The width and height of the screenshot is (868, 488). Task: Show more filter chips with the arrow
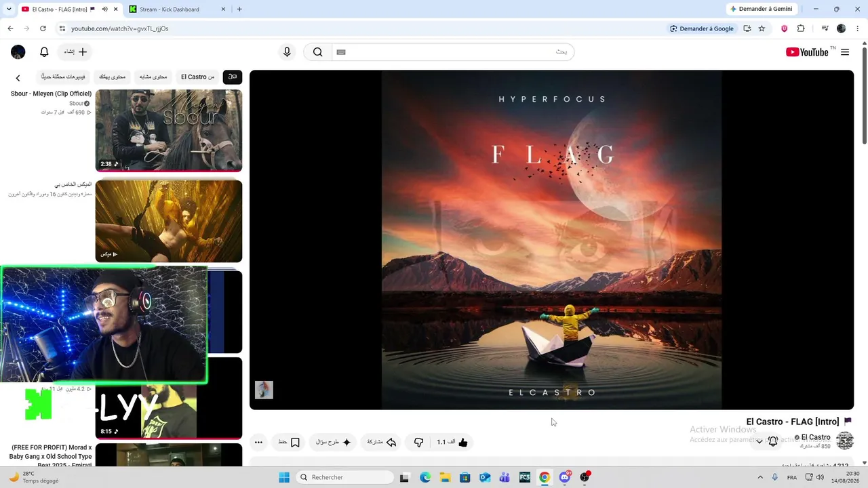18,78
